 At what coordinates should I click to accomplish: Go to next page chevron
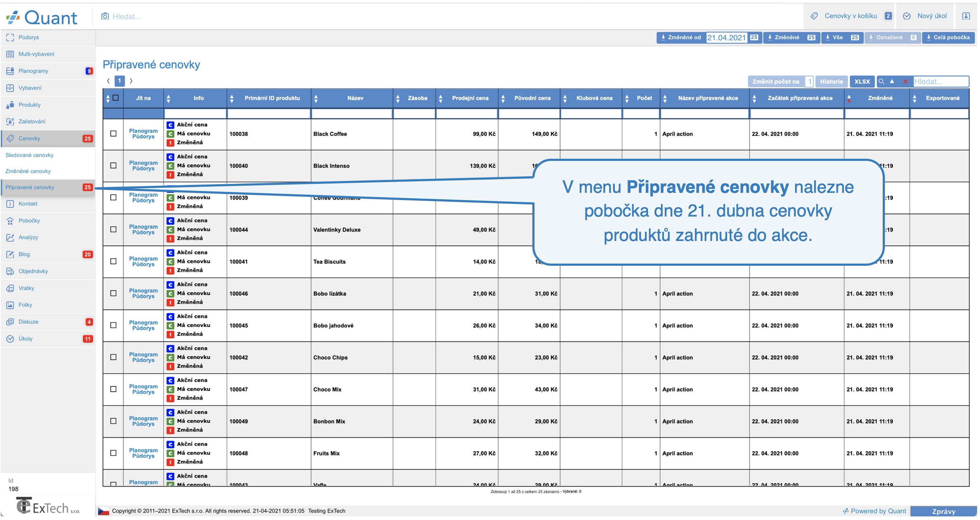coord(131,81)
